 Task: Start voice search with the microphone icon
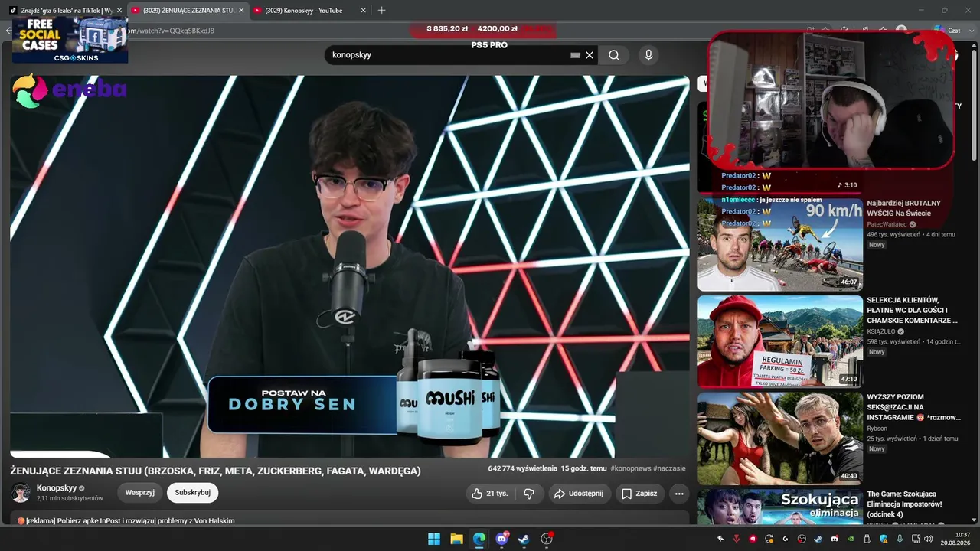click(x=648, y=55)
